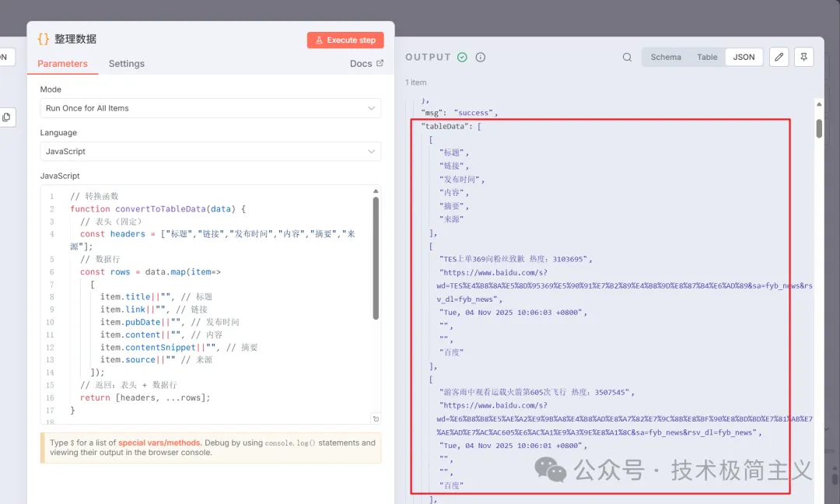
Task: Click the 'Tue, 04 Nov 2025 10:06:03 +0800' value
Action: (x=513, y=312)
